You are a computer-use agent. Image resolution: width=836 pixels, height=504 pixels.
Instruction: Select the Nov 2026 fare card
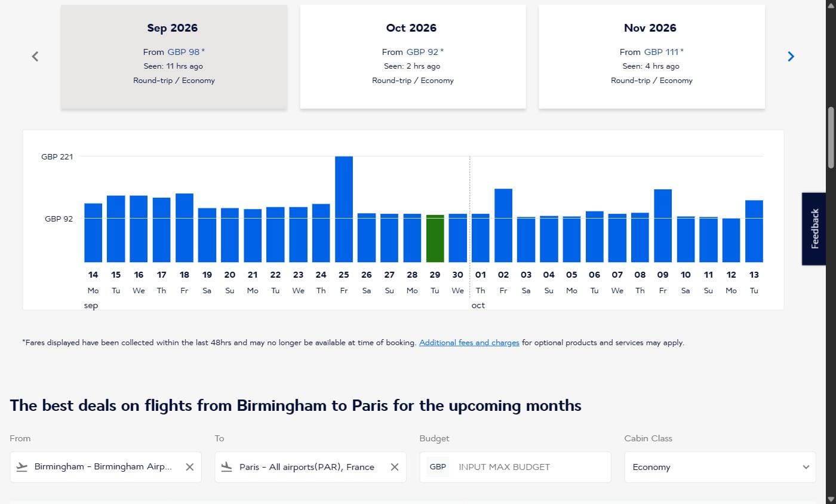click(x=651, y=57)
